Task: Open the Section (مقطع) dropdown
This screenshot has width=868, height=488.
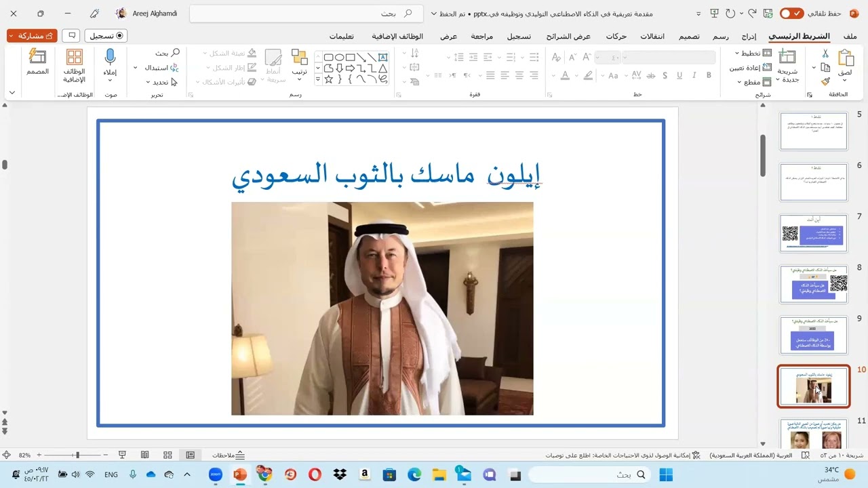Action: pyautogui.click(x=754, y=82)
